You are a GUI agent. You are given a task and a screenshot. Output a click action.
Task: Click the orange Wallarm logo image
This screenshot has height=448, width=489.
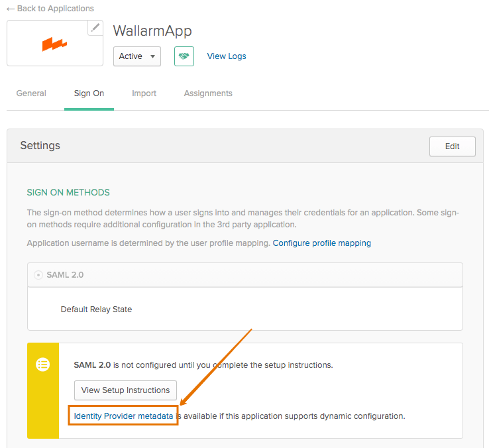(x=54, y=44)
